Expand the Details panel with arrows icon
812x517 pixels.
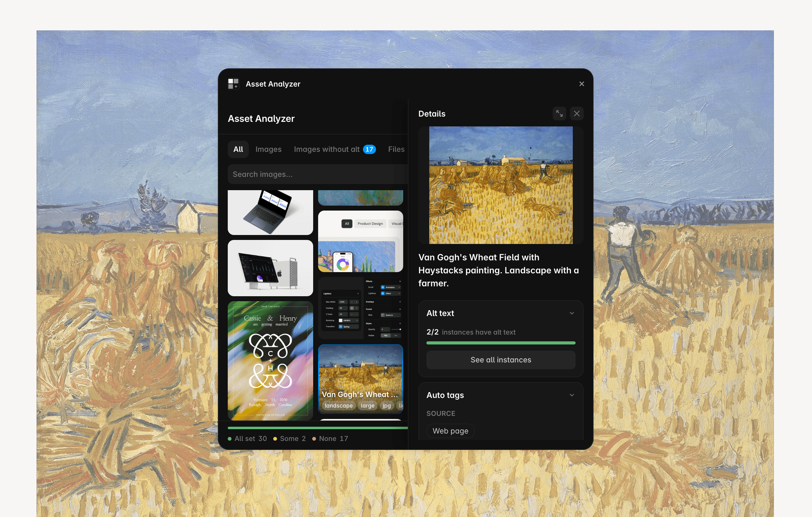point(559,113)
